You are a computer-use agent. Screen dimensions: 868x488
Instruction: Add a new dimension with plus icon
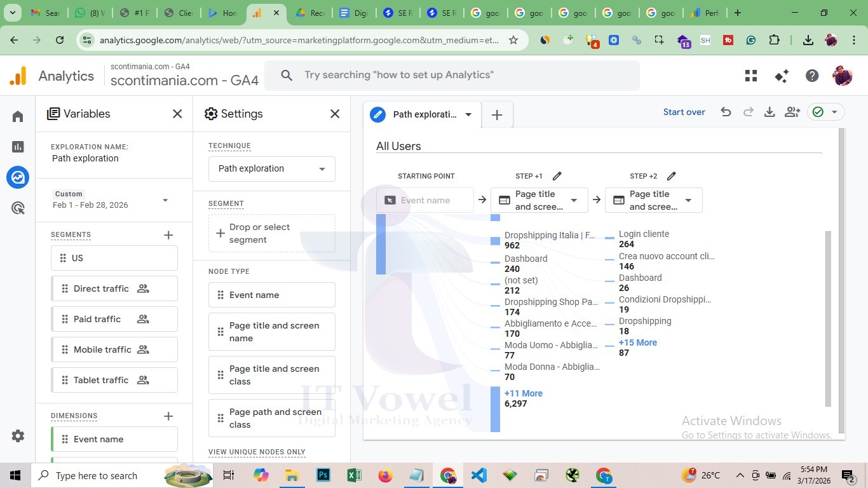[x=168, y=416]
